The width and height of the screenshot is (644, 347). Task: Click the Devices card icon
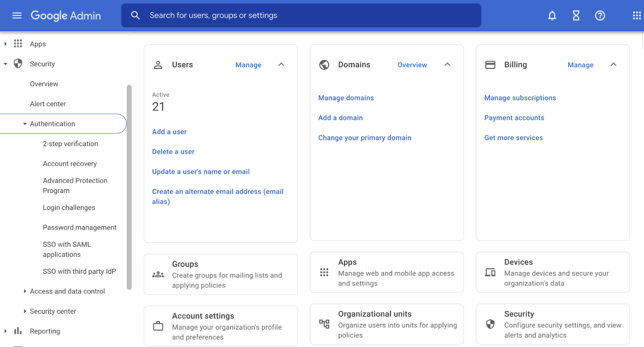click(x=490, y=273)
